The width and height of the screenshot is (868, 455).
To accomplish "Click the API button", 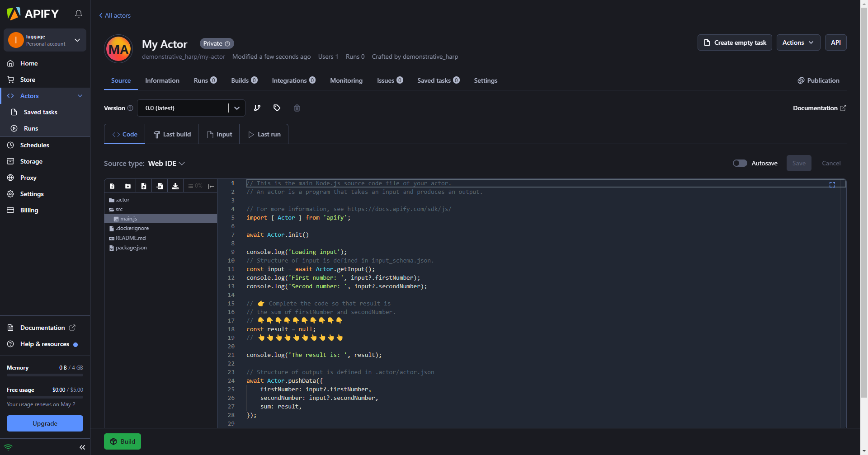I will click(x=836, y=42).
